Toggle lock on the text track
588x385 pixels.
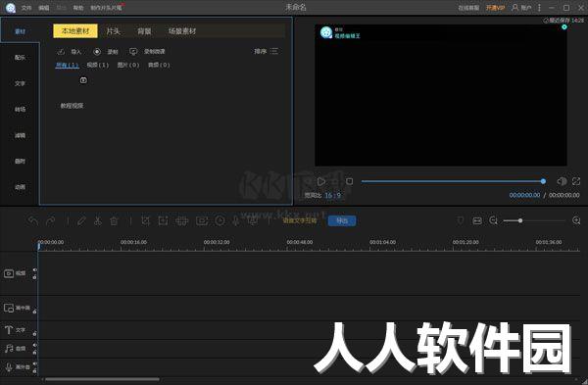point(35,333)
